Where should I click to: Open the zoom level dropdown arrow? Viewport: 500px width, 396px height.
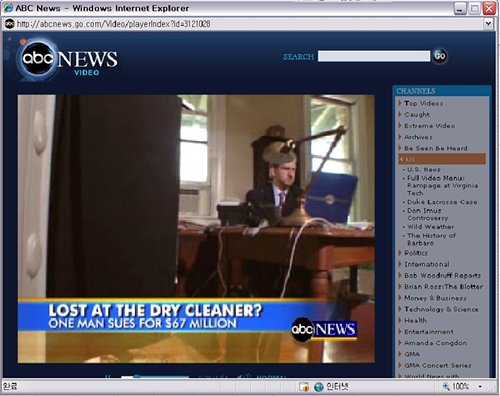coord(480,387)
